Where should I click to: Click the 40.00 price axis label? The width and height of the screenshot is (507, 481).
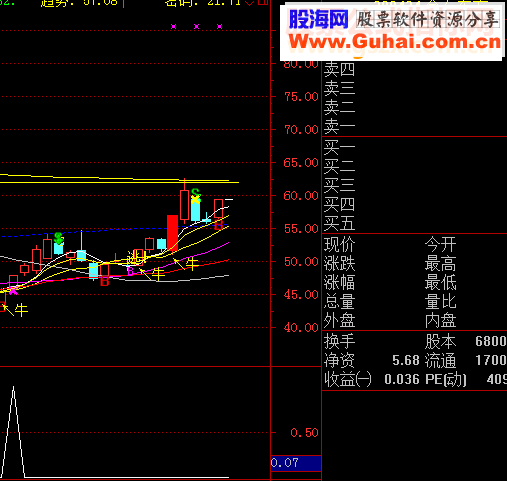[301, 328]
